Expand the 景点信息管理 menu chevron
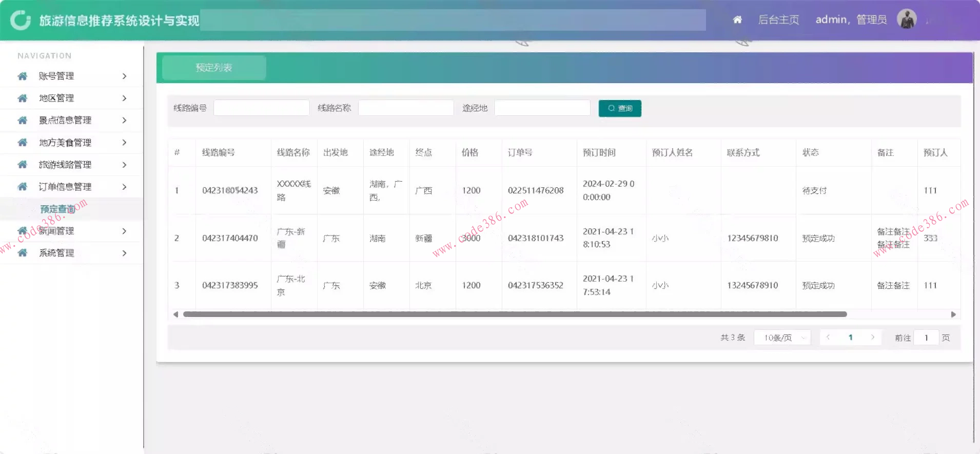Image resolution: width=980 pixels, height=454 pixels. pos(124,120)
